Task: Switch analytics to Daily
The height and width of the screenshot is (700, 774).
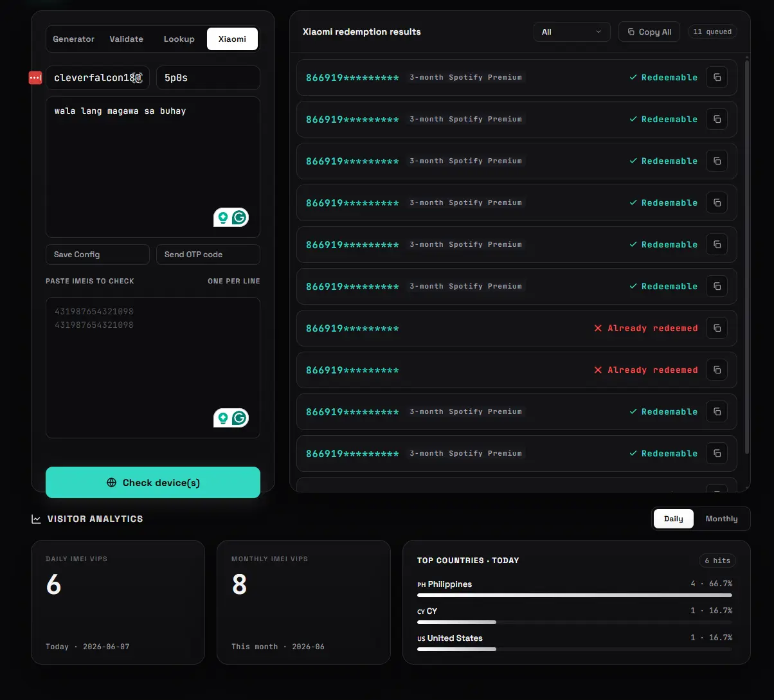Action: (x=674, y=519)
